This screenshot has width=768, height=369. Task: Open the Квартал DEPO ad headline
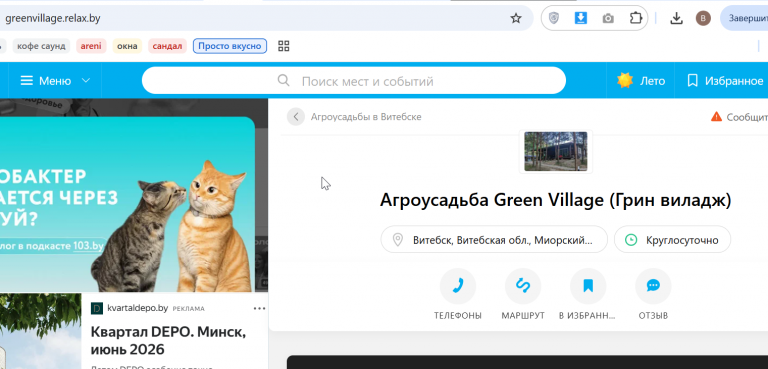pyautogui.click(x=168, y=341)
